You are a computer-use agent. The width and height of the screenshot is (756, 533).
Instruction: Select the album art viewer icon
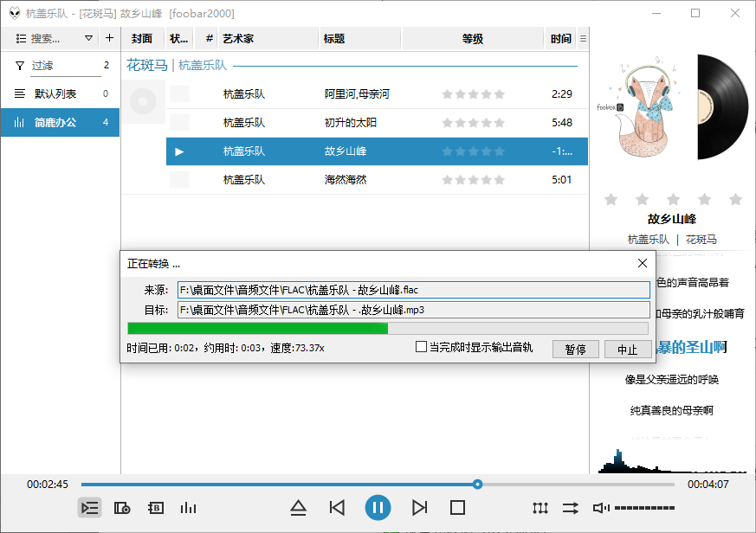tap(123, 508)
